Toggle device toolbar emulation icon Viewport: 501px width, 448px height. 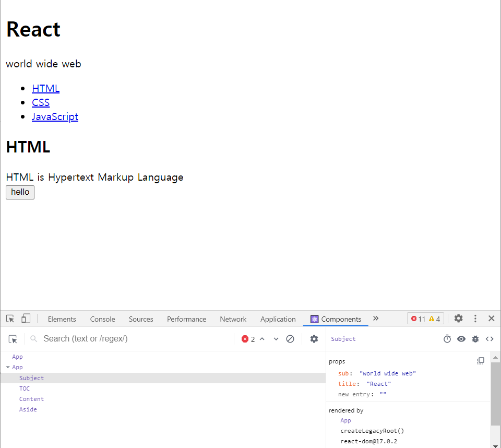26,319
